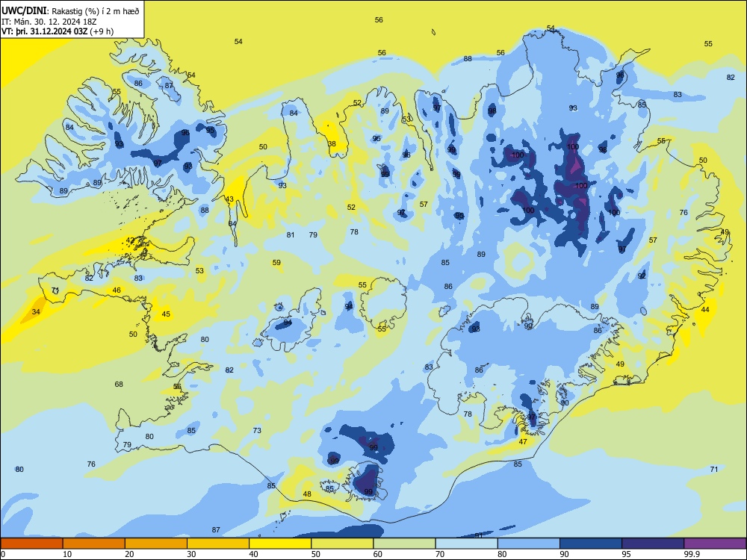The image size is (747, 560).
Task: Click the legend tick label '40'
Action: click(x=254, y=554)
